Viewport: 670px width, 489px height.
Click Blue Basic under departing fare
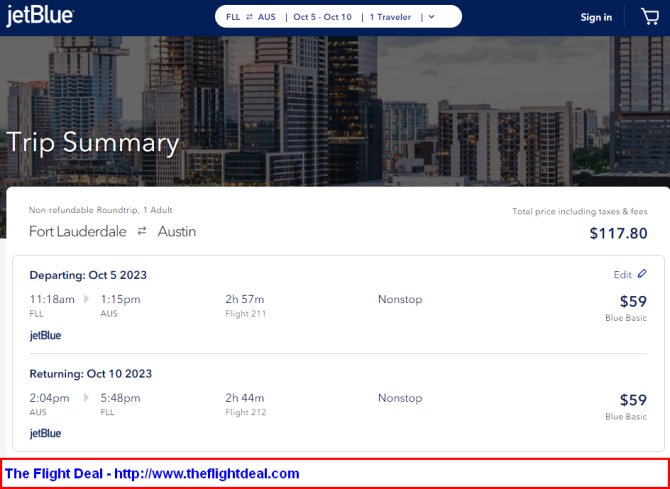(x=626, y=318)
